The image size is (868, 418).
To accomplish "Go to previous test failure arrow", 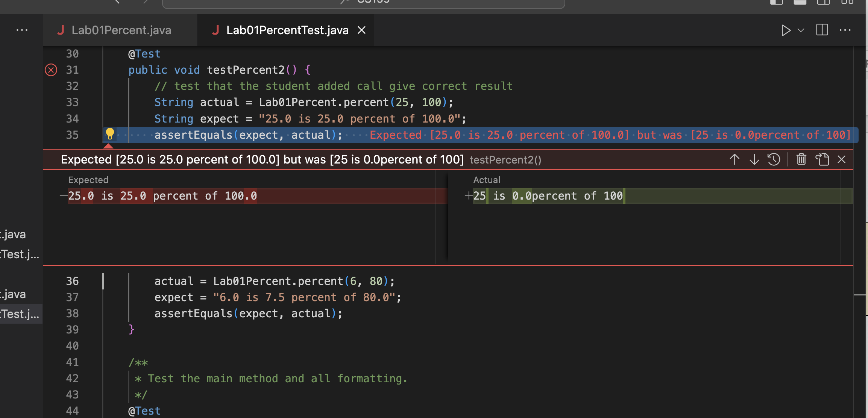I will 734,159.
